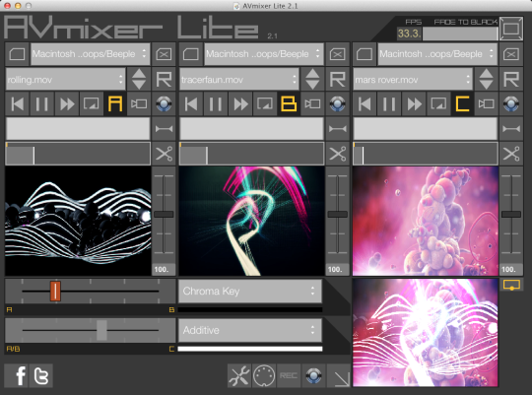This screenshot has height=395, width=532.
Task: Open folder browser for channel C
Action: (x=365, y=54)
